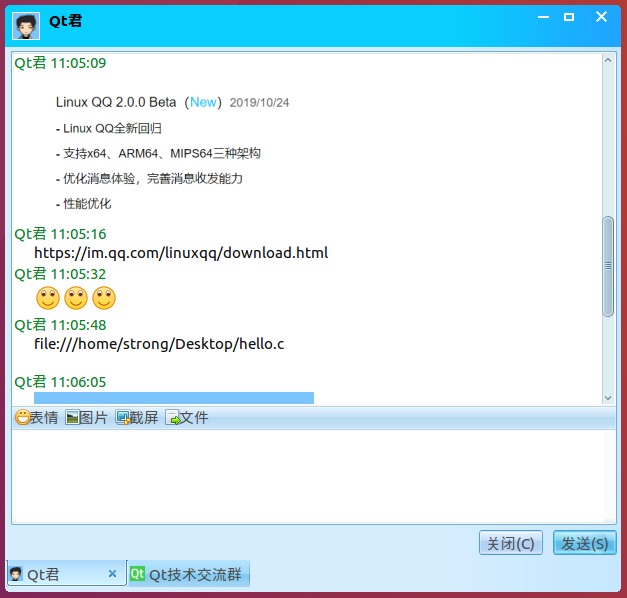The image size is (627, 598).
Task: Click the Qt君 11:05:32 timestamp
Action: [60, 274]
